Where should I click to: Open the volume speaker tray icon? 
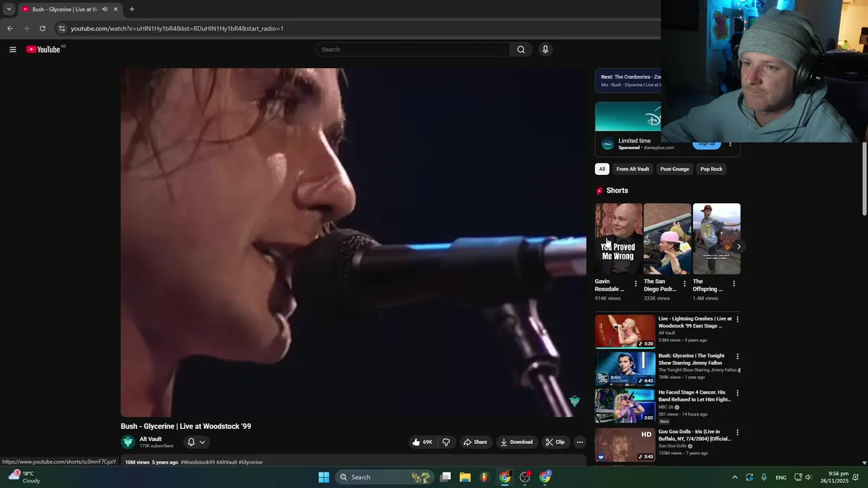(808, 477)
